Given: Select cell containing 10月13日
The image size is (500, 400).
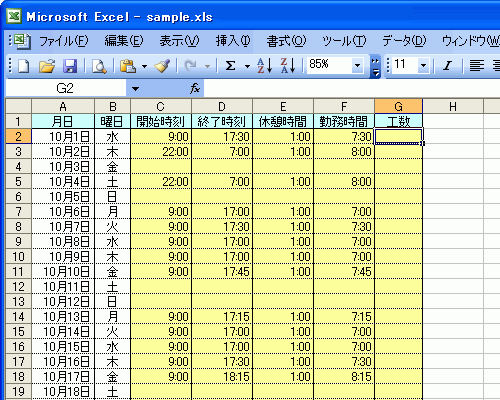Looking at the screenshot, I should pos(63,316).
